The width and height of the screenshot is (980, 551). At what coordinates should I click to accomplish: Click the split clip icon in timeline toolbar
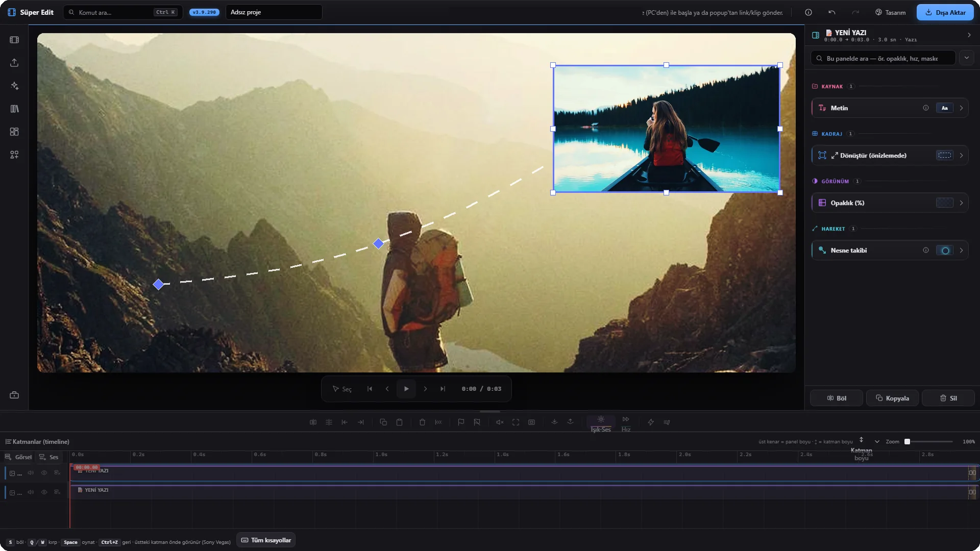313,422
